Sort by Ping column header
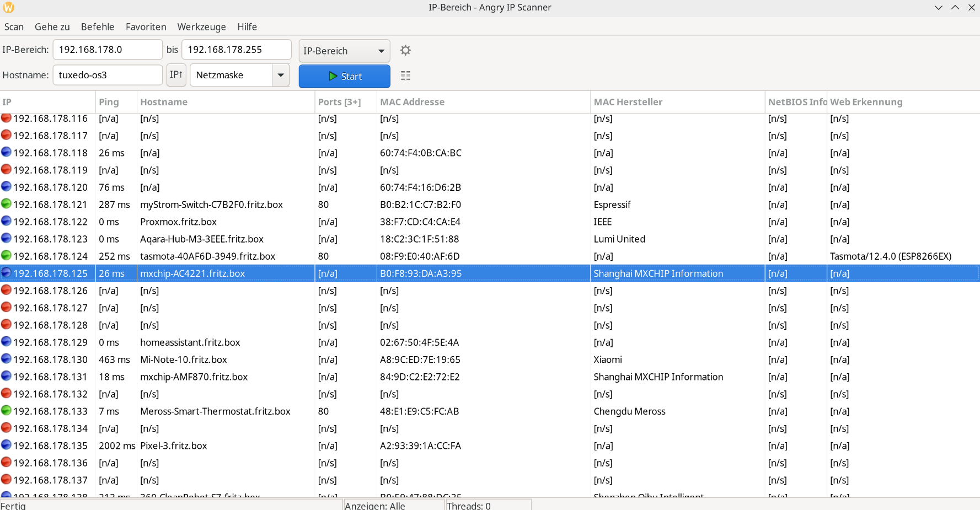The image size is (980, 510). pyautogui.click(x=109, y=102)
